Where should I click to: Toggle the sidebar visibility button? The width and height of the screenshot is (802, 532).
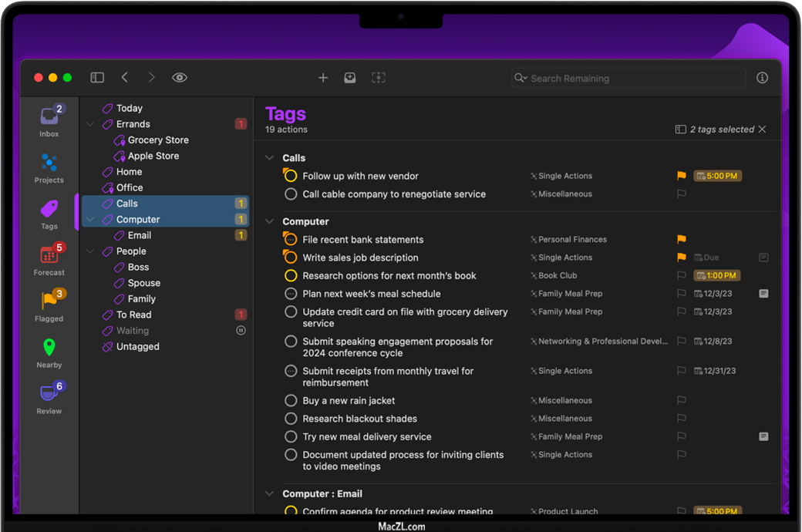click(x=97, y=78)
